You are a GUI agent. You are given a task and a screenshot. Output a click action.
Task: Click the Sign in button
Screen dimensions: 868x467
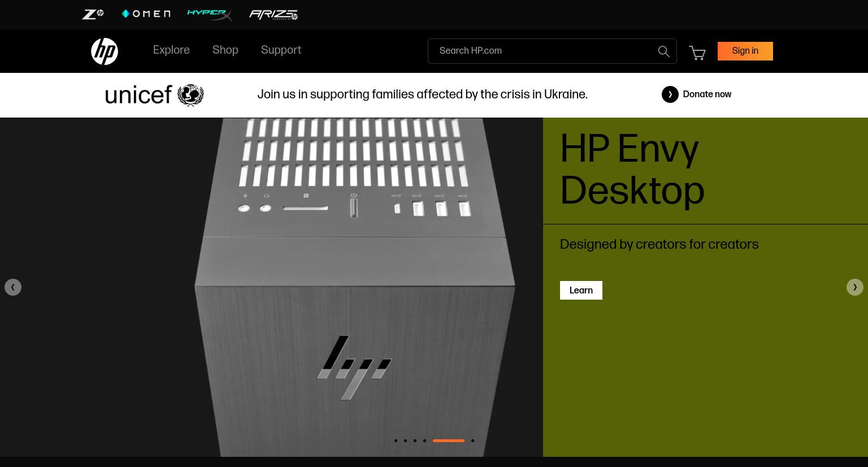click(745, 51)
